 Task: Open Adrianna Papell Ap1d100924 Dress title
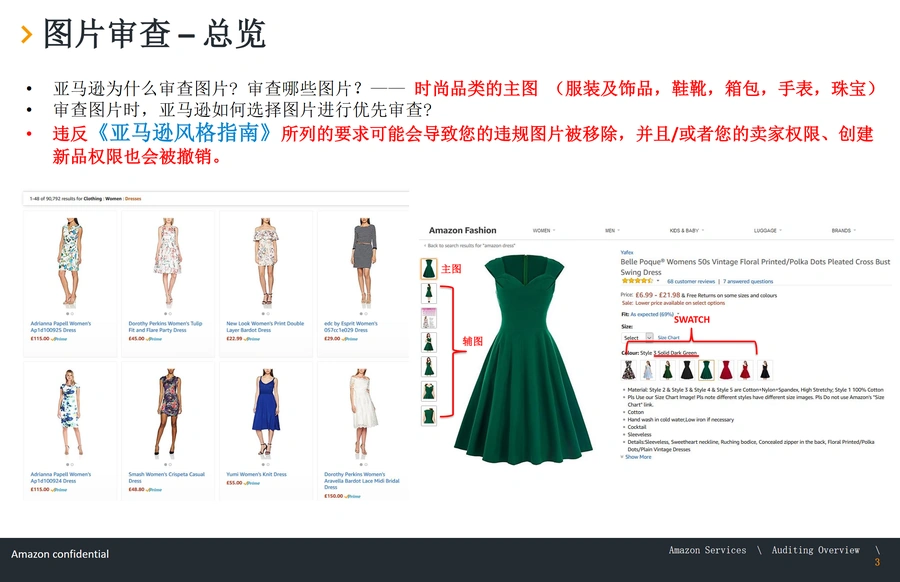(x=61, y=478)
